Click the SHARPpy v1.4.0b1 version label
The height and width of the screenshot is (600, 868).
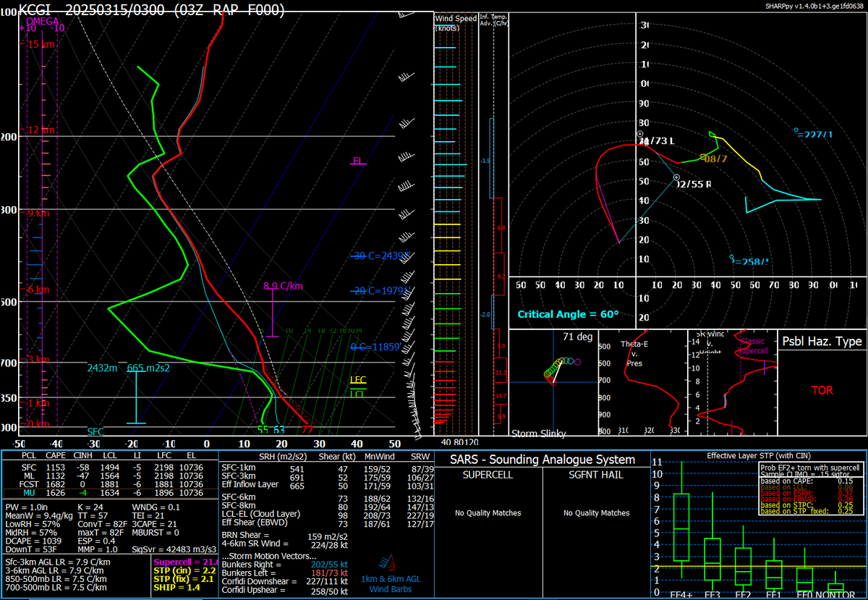(x=814, y=4)
